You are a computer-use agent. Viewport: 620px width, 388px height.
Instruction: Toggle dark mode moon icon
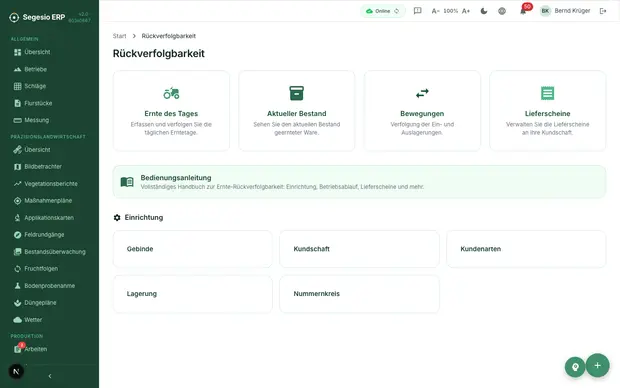click(484, 11)
